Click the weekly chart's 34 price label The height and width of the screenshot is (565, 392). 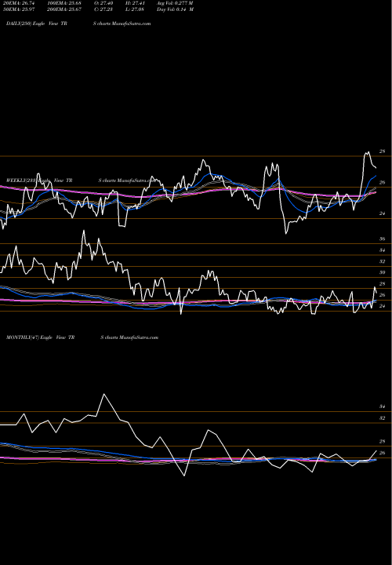coord(383,250)
